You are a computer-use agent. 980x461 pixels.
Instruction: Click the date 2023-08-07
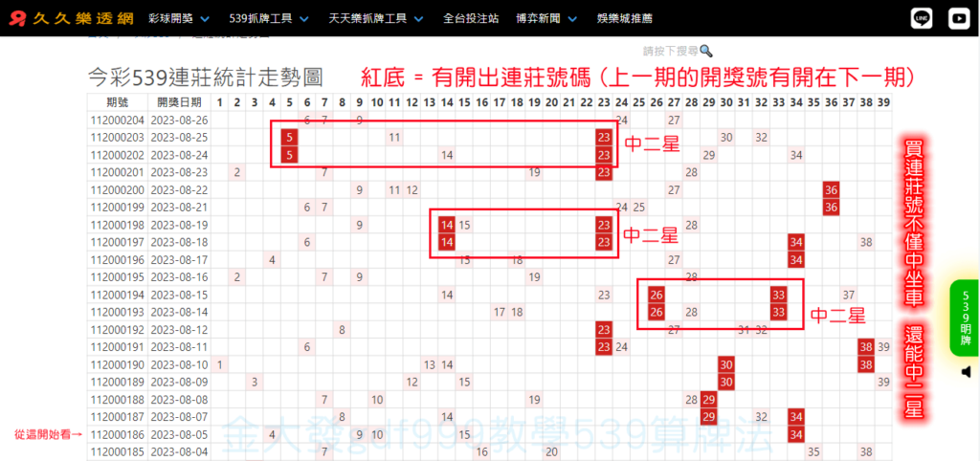coord(179,417)
